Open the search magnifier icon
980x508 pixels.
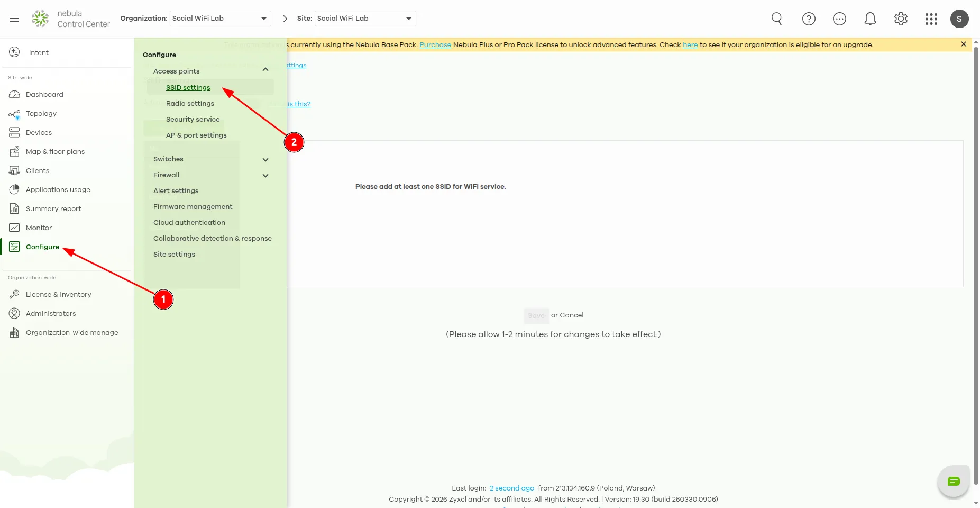777,19
